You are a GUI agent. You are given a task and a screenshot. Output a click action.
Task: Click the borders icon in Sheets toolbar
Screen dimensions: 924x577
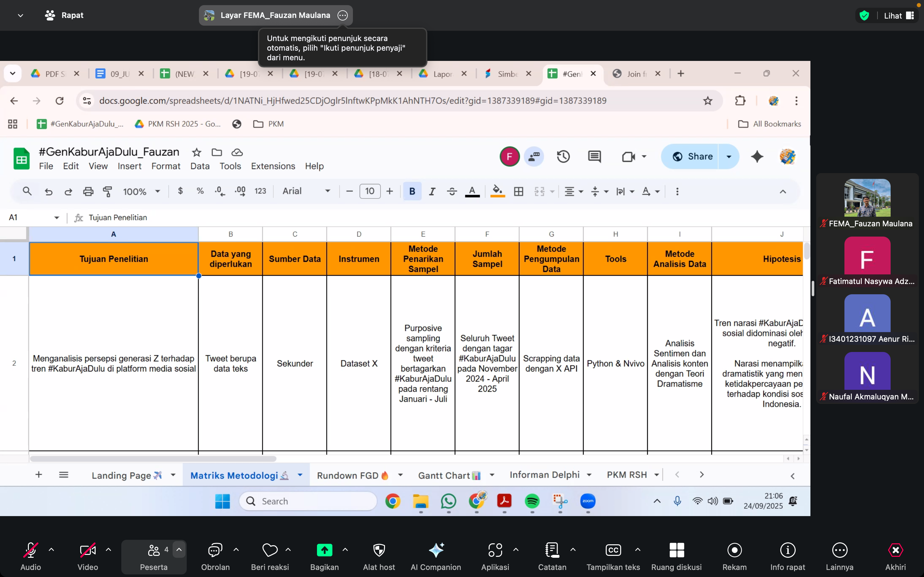pos(518,191)
